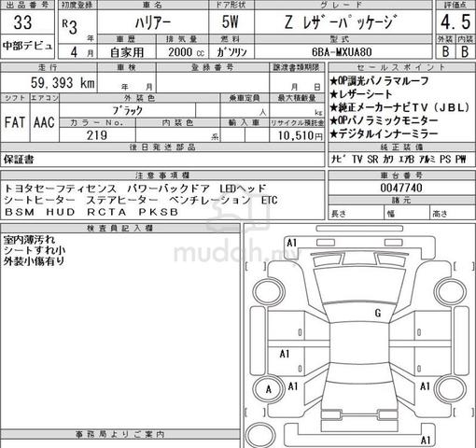The height and width of the screenshot is (448, 476).
Task: Click the 保証書 entry
Action: pos(19,160)
